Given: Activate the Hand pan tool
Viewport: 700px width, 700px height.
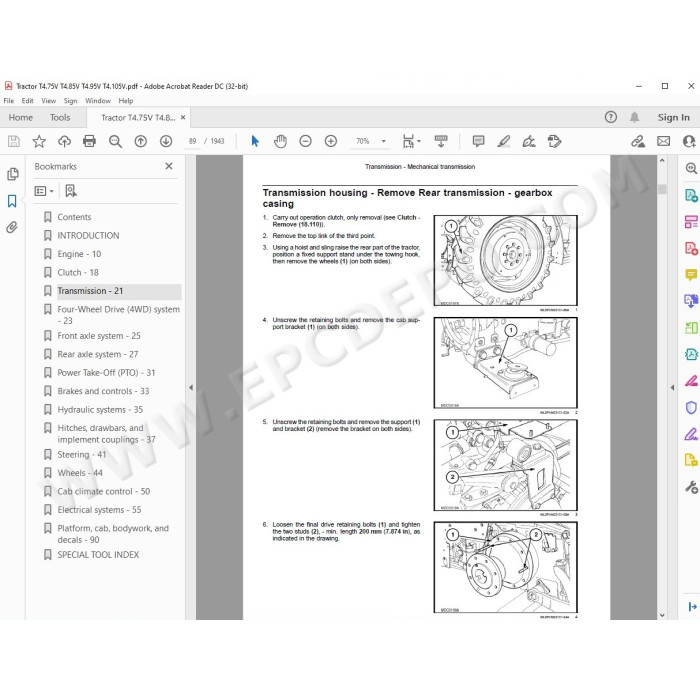Looking at the screenshot, I should coord(280,142).
